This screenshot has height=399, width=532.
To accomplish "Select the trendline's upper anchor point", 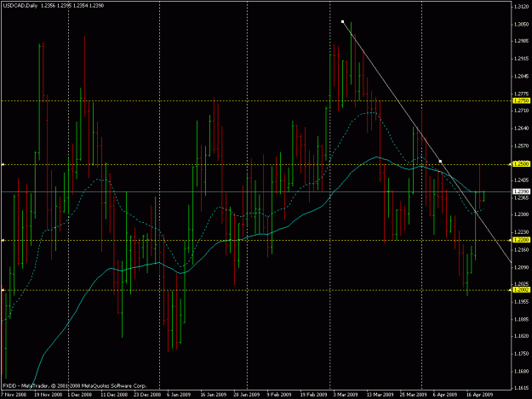I will 343,22.
